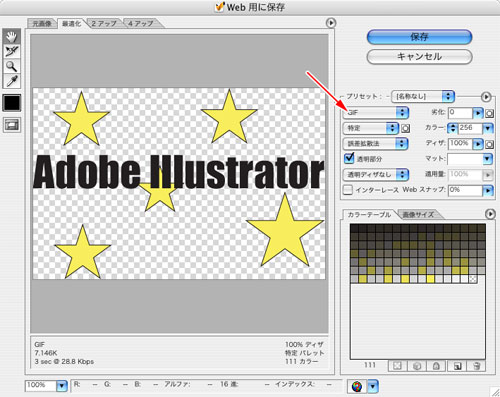Toggle slices visibility button
This screenshot has height=397, width=500.
pos(12,125)
